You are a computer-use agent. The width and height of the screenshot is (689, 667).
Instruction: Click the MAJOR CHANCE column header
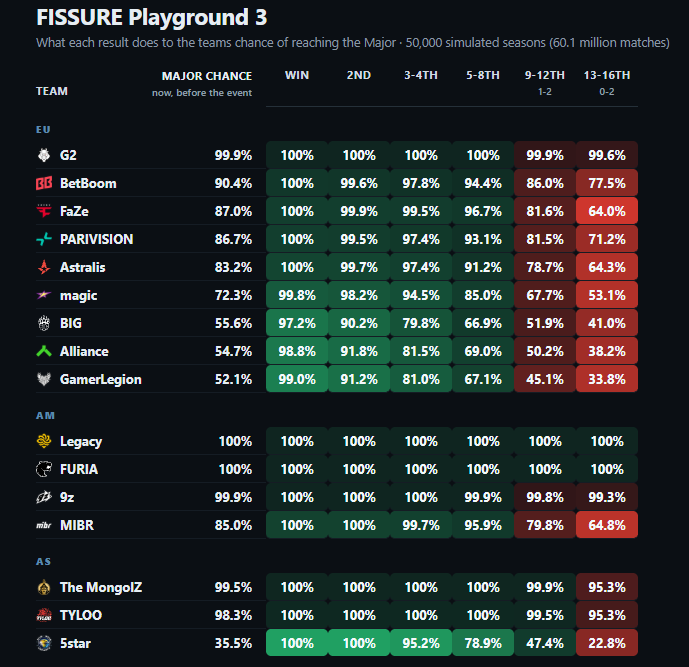pos(207,76)
